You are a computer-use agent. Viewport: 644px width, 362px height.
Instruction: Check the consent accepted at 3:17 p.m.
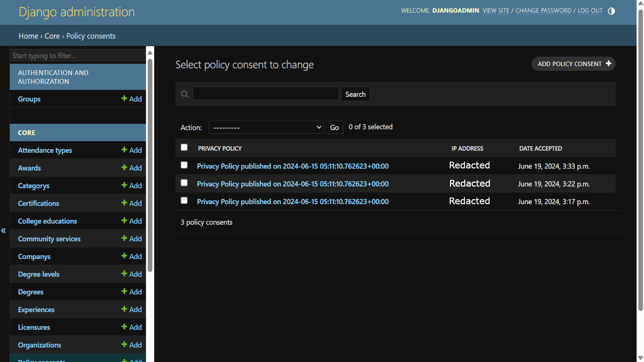coord(184,200)
